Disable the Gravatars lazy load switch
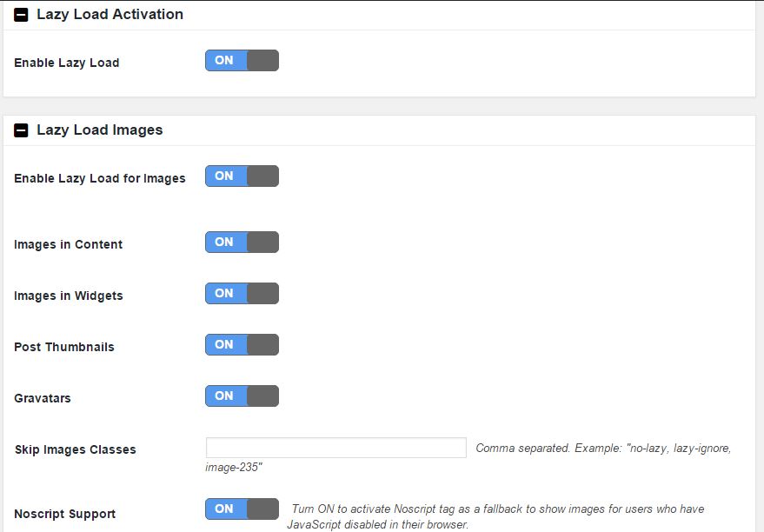The height and width of the screenshot is (532, 764). point(241,396)
